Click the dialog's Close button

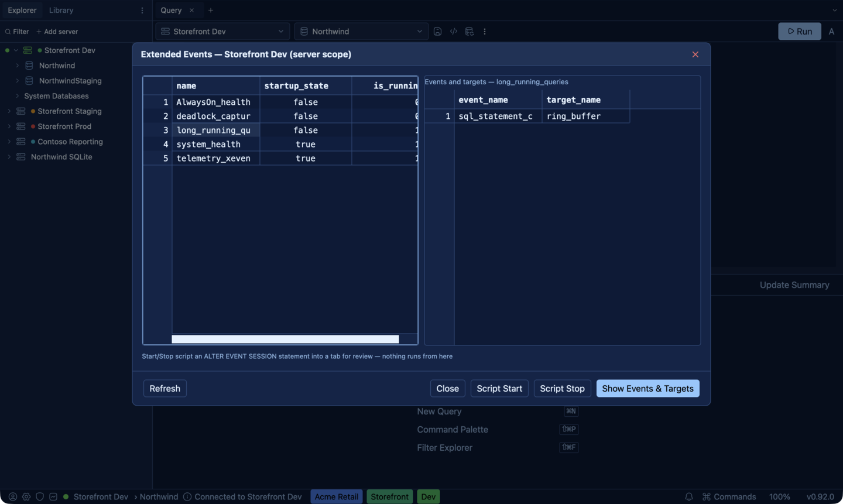(x=448, y=389)
